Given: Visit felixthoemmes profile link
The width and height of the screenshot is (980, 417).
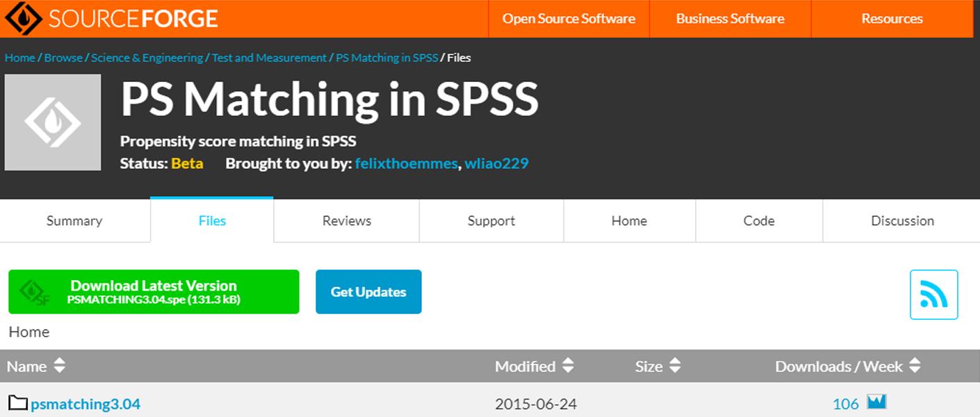Looking at the screenshot, I should click(x=406, y=164).
